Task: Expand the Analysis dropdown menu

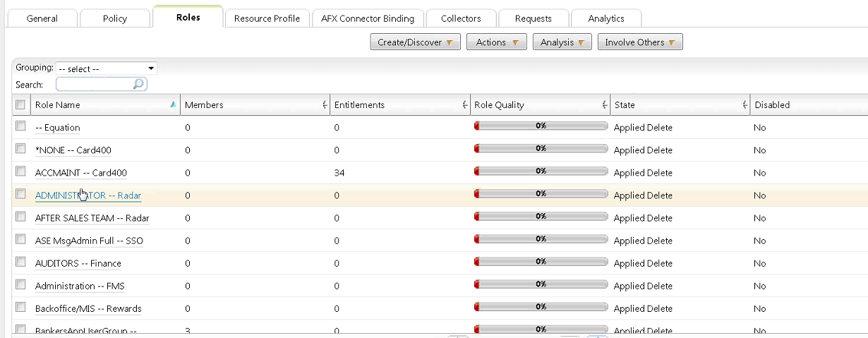Action: pyautogui.click(x=562, y=42)
